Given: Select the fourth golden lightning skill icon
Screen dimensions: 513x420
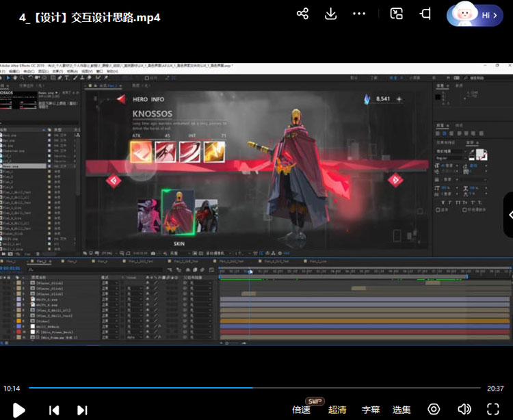Looking at the screenshot, I should click(x=214, y=151).
